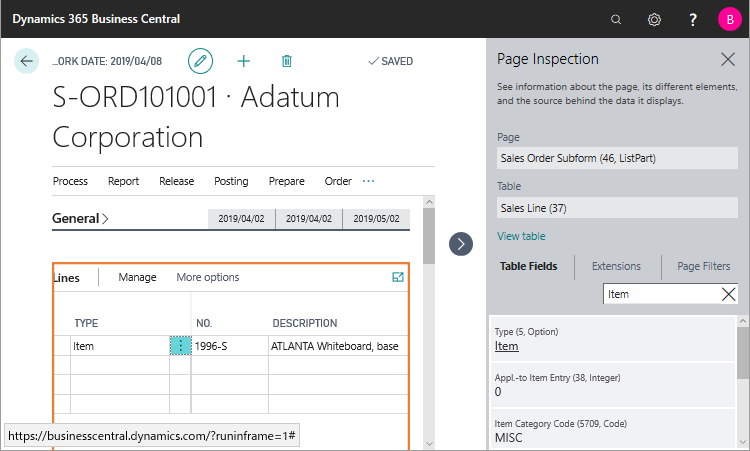Click More options in Lines
The image size is (750, 451).
(208, 277)
